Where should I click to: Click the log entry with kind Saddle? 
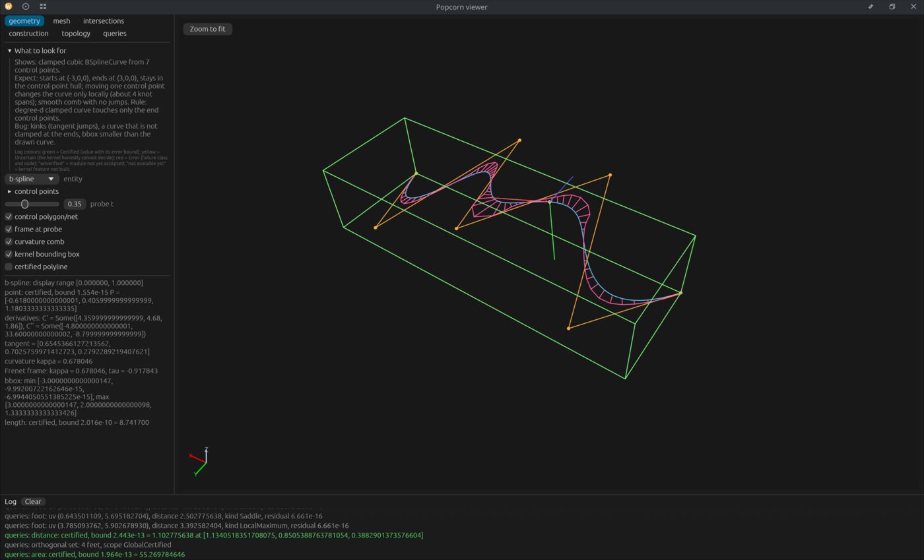click(x=164, y=516)
